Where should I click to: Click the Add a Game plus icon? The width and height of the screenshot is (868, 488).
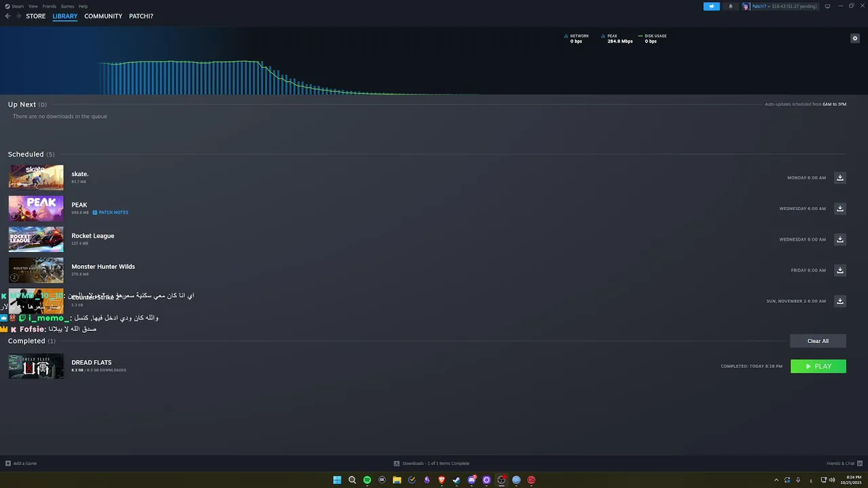pos(8,464)
